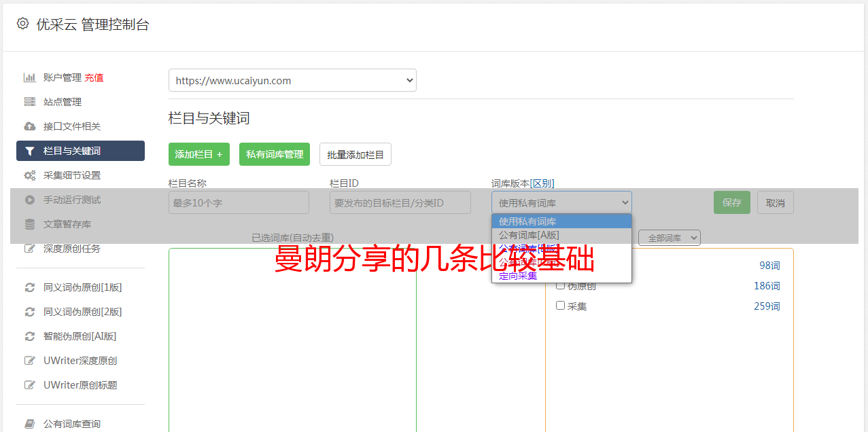
Task: Open the https://www.ucaiyun.com site dropdown
Action: pyautogui.click(x=292, y=80)
